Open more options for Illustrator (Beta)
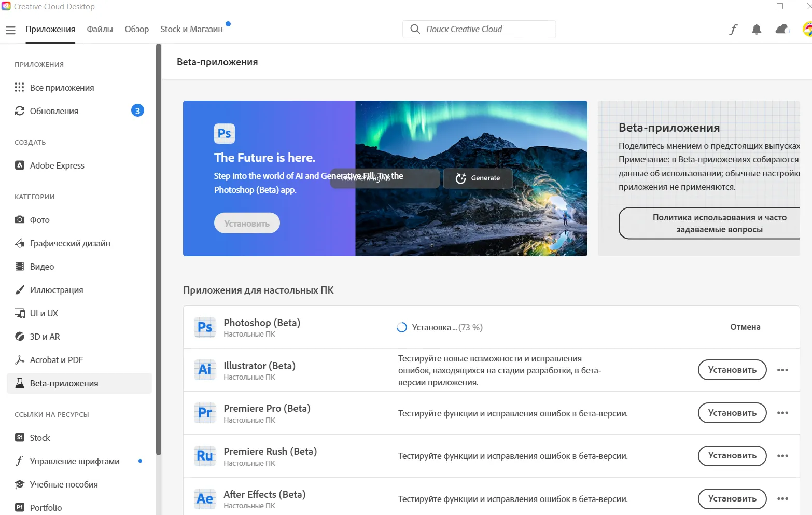This screenshot has height=515, width=812. coord(782,370)
